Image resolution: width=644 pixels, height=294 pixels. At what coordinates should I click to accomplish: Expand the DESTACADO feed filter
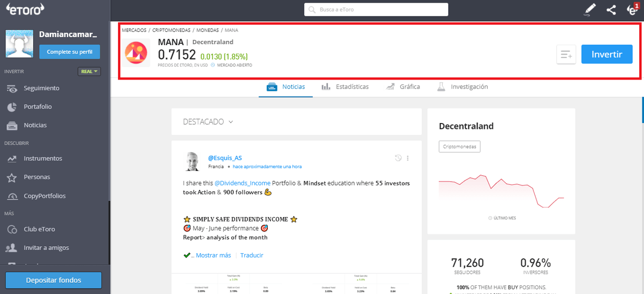(x=208, y=122)
